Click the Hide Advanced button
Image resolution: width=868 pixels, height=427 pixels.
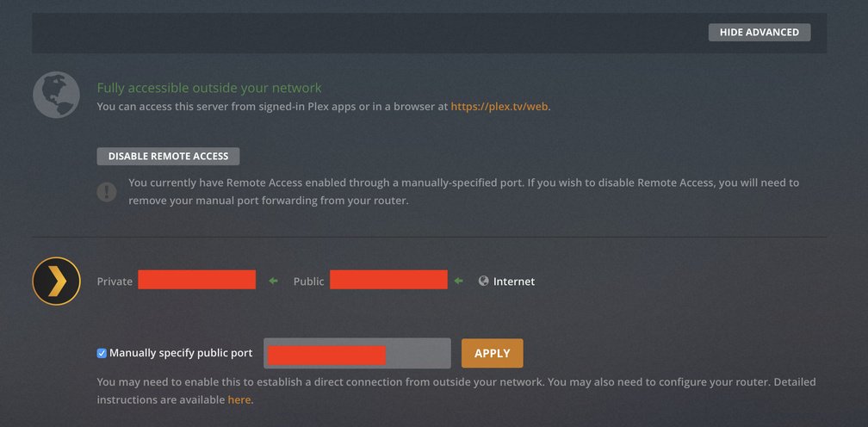coord(759,33)
